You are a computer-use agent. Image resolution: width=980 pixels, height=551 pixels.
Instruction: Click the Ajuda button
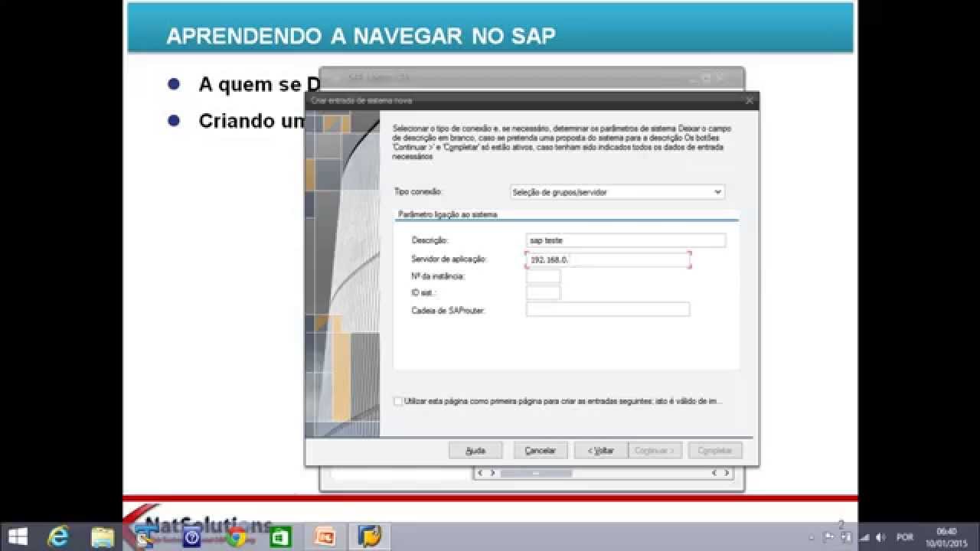point(476,451)
